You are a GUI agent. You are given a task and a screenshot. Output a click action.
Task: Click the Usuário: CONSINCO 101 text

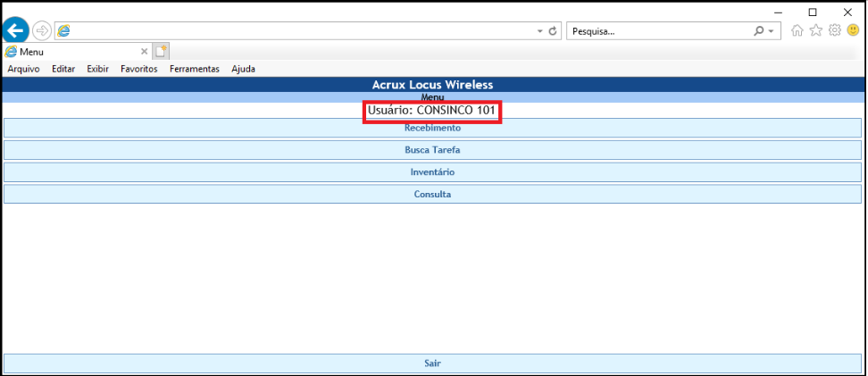pos(431,110)
